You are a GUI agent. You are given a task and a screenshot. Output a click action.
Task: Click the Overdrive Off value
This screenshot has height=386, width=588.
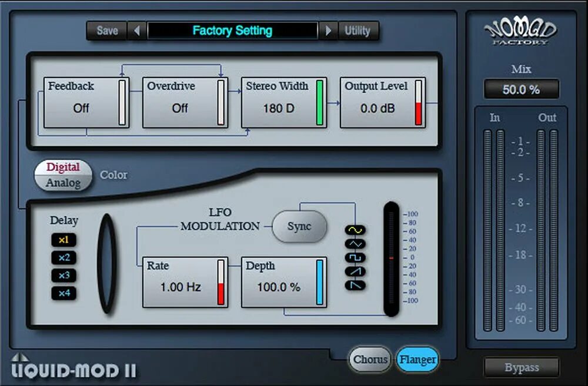(x=179, y=108)
